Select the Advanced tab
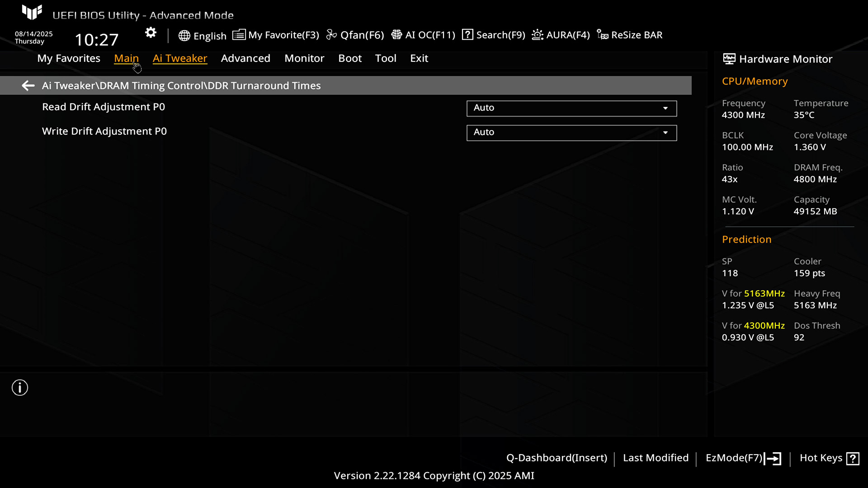Screen dimensions: 868x488 click(x=245, y=58)
